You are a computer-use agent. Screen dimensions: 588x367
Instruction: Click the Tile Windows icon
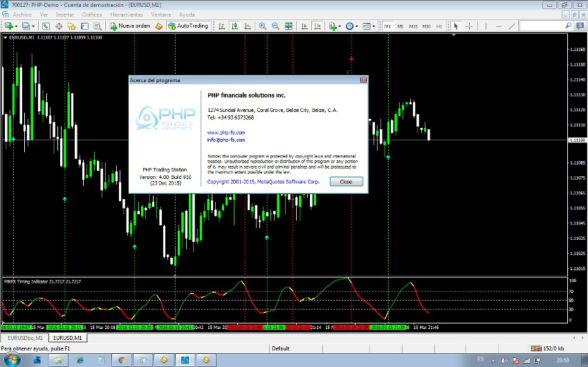tap(288, 26)
